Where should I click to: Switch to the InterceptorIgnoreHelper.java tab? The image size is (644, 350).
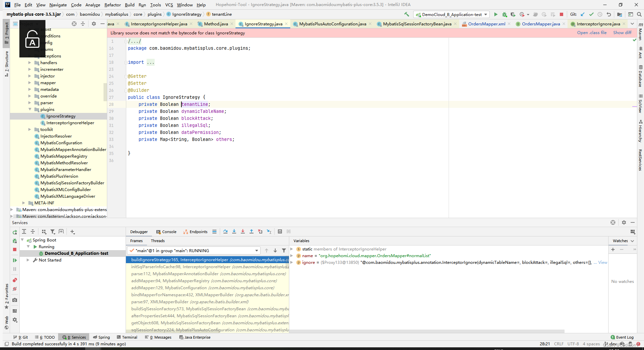(159, 24)
